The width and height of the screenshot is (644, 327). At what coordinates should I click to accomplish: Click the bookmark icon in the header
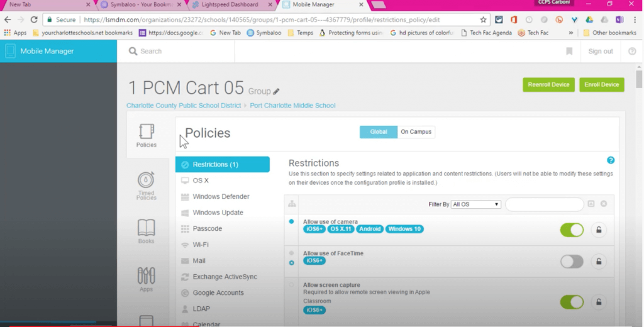coord(569,51)
